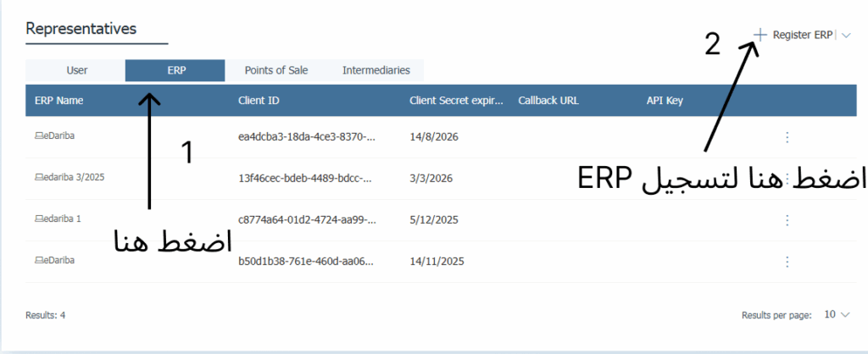
Task: Go to the Intermediaries tab
Action: click(x=376, y=71)
